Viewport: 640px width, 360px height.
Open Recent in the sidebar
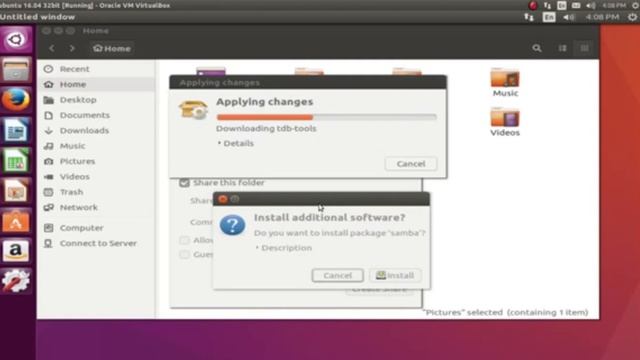(x=96, y=69)
